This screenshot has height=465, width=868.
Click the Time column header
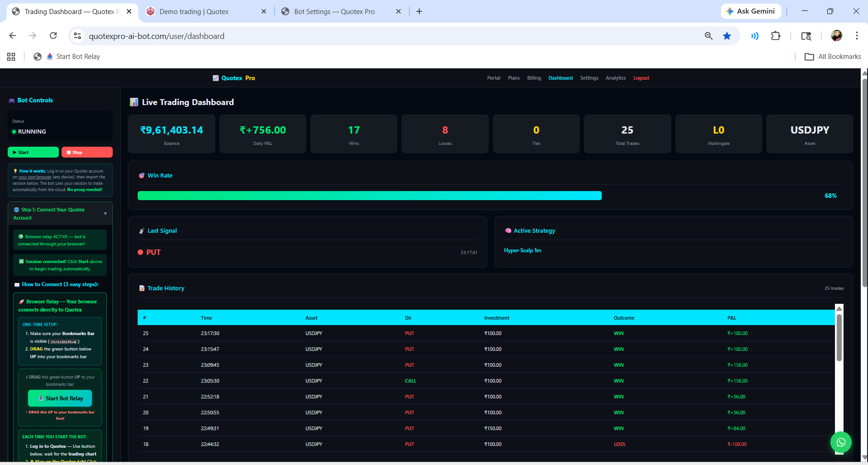click(206, 318)
